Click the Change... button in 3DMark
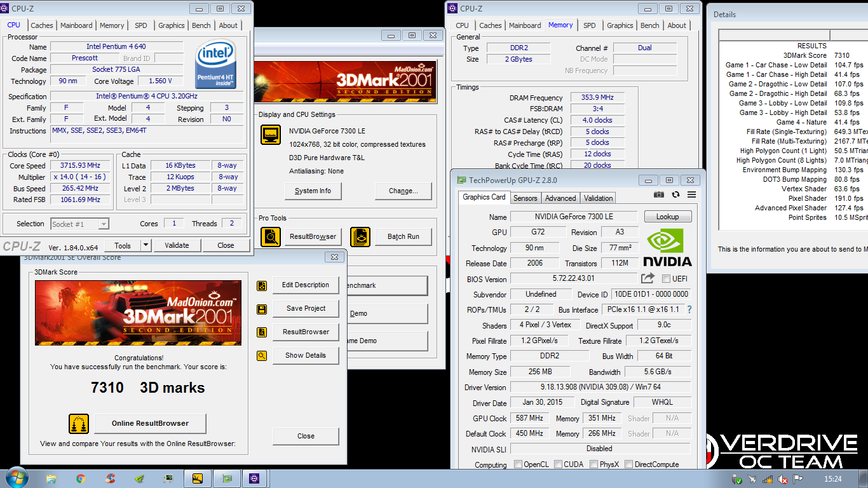 pos(403,191)
